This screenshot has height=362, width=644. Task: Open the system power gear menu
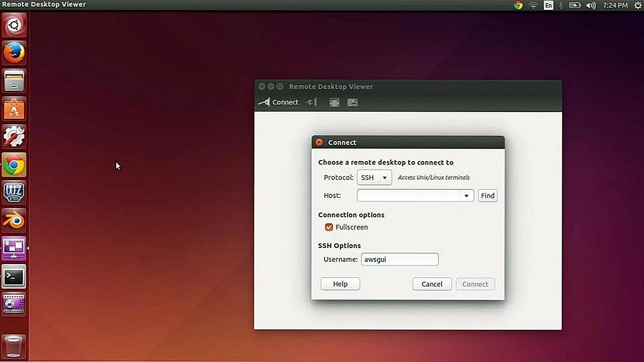pos(637,5)
